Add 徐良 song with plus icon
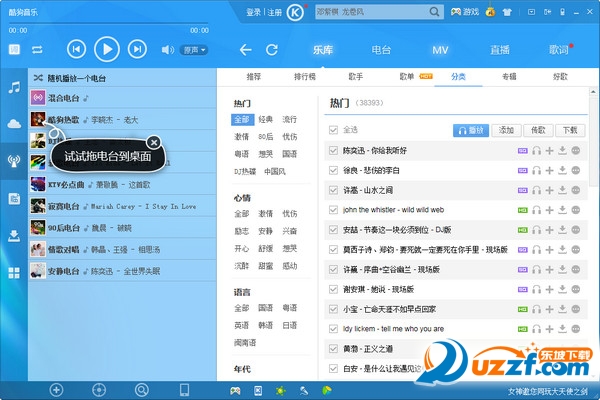600x400 pixels. coord(549,170)
